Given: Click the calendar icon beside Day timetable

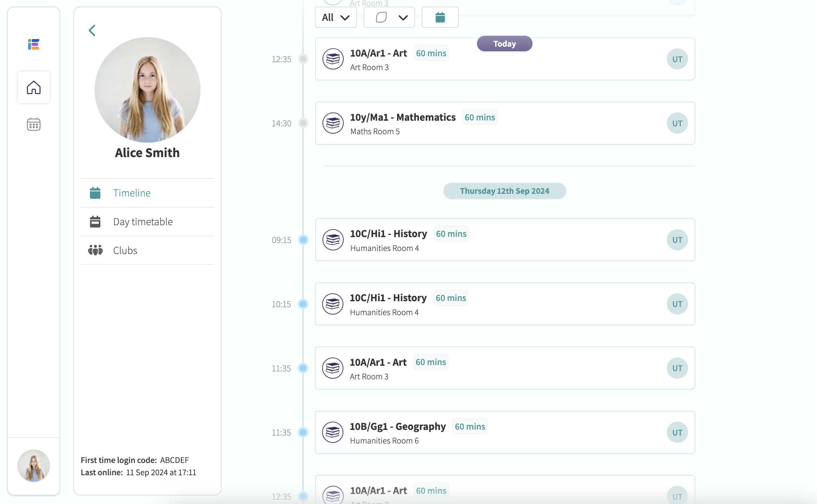Looking at the screenshot, I should [95, 221].
